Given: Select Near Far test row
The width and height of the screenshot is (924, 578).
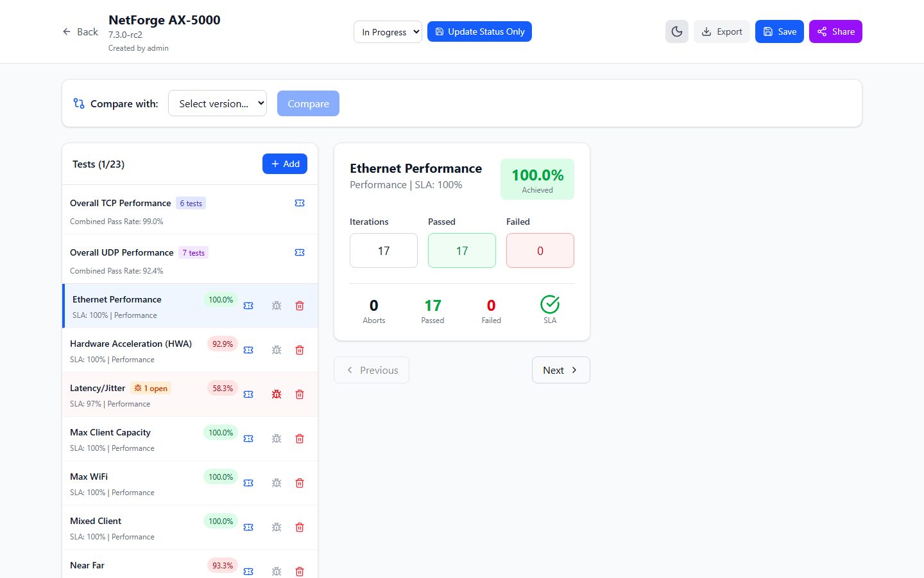Looking at the screenshot, I should coord(190,564).
